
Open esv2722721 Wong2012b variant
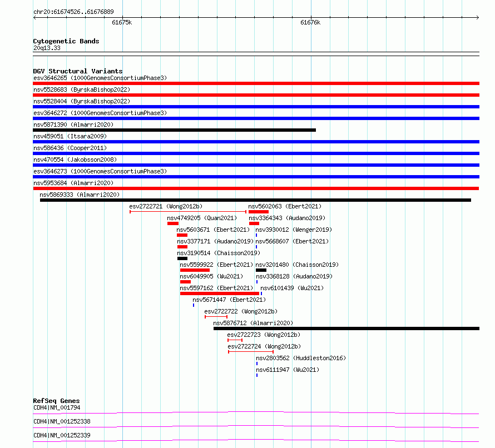[x=166, y=206]
